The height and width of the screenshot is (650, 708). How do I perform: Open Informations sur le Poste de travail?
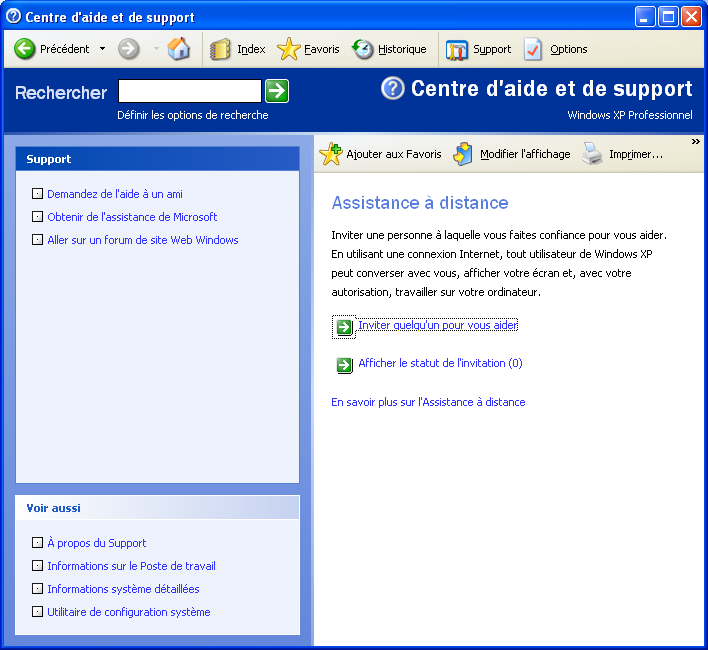131,566
